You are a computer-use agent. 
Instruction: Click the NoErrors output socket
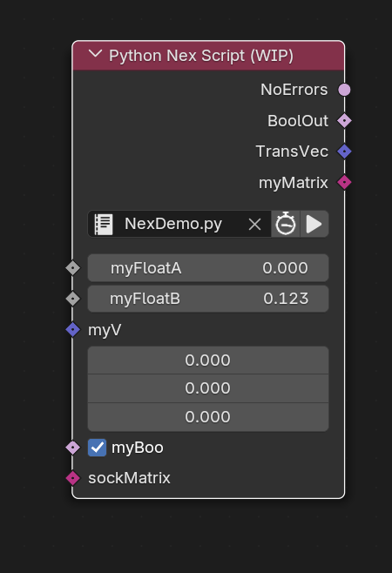[344, 90]
